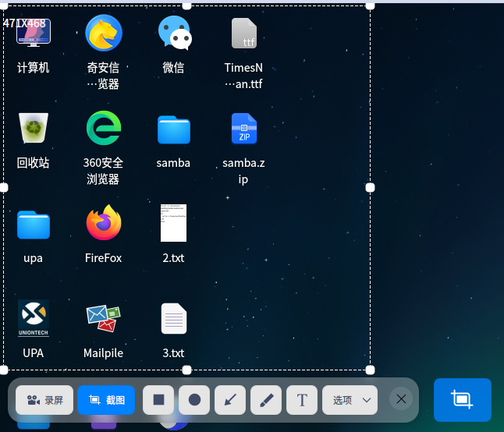Click the selection's top-middle resize handle
This screenshot has width=504, height=432.
(x=186, y=5)
